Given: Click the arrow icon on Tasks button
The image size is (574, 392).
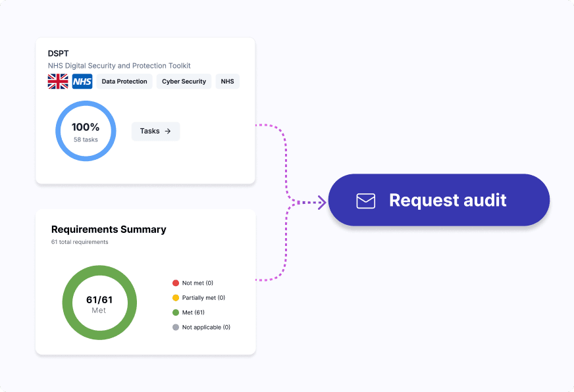Looking at the screenshot, I should pyautogui.click(x=168, y=132).
